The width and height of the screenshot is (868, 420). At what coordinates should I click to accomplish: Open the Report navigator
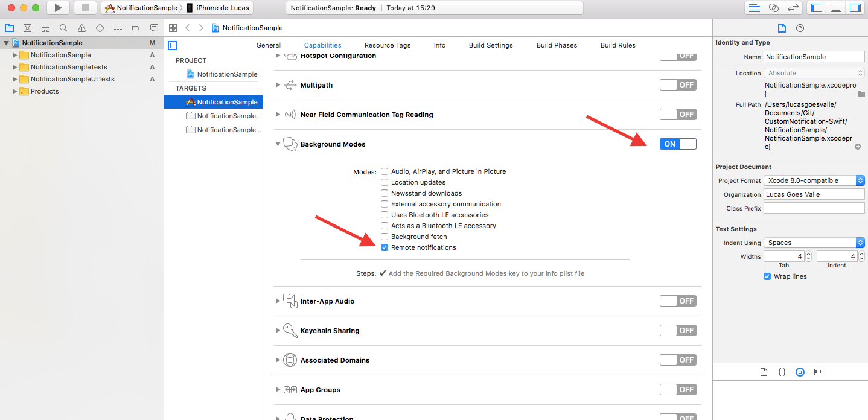point(154,28)
